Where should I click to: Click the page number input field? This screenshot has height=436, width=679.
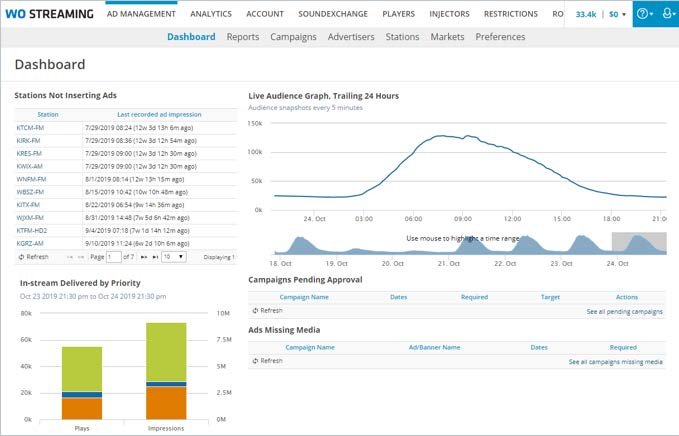point(114,257)
